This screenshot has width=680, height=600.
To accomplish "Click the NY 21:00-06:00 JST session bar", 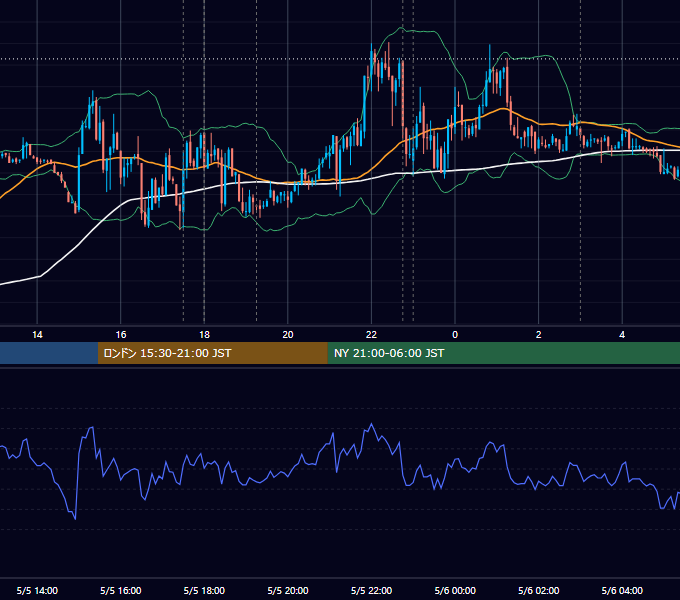I will click(503, 353).
